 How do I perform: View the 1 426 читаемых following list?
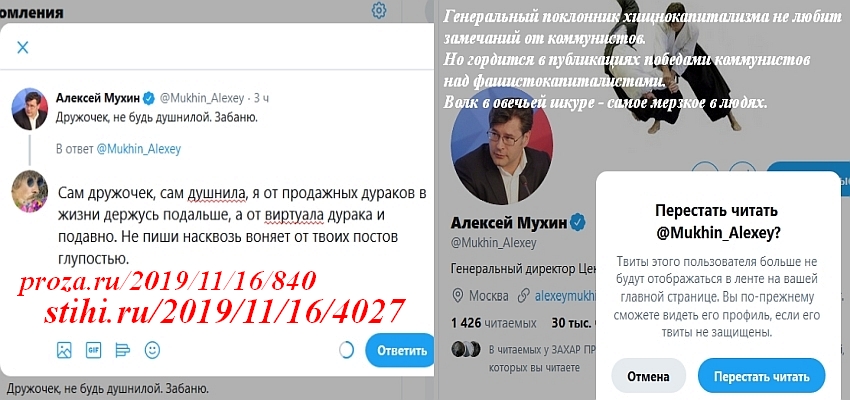493,324
